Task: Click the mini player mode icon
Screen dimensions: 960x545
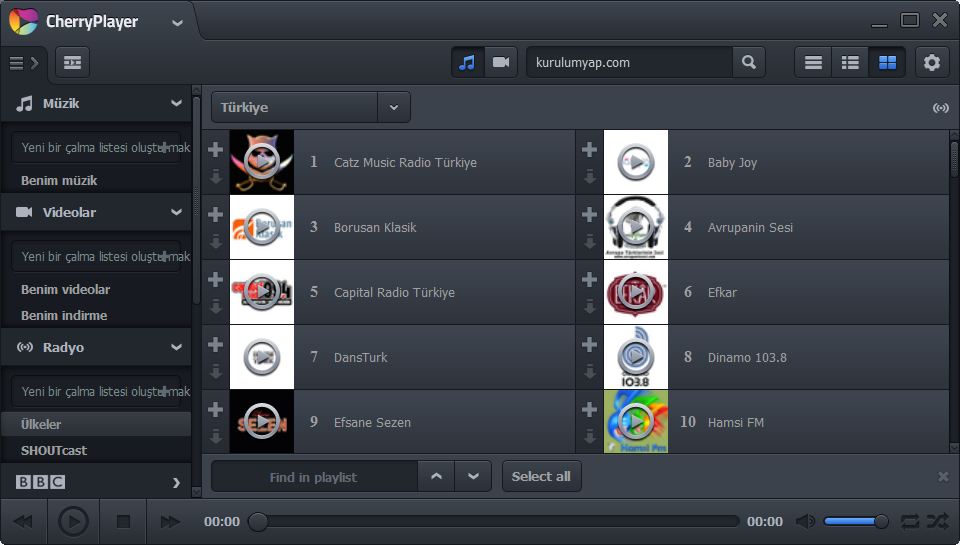Action: click(72, 62)
